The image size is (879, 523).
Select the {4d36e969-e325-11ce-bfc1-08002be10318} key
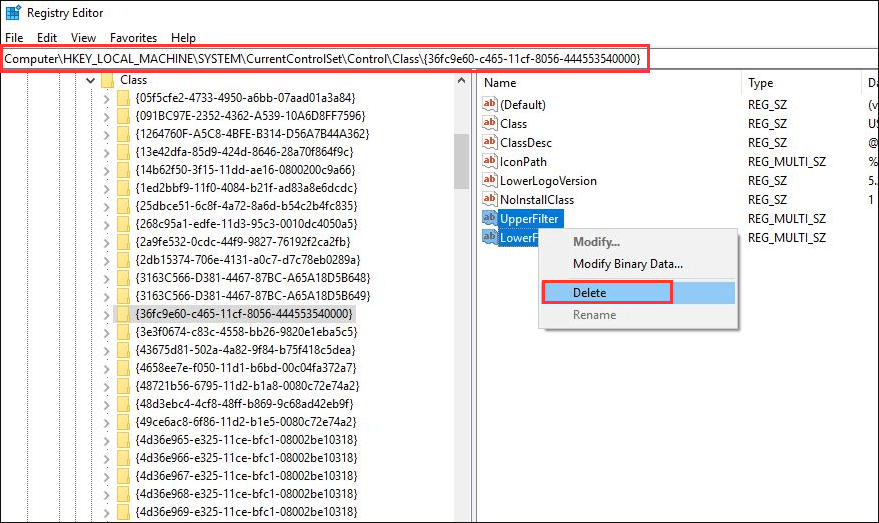(x=246, y=512)
